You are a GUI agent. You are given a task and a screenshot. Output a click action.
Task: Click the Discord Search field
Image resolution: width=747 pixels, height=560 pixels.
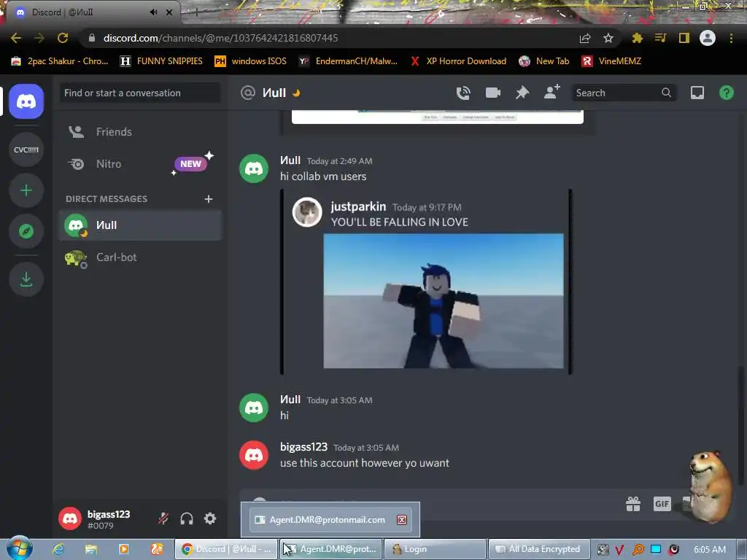(624, 93)
